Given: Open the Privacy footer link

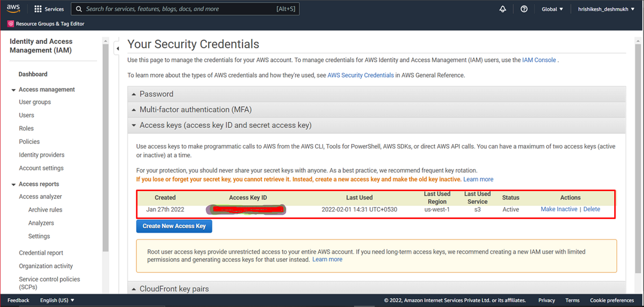Looking at the screenshot, I should [x=546, y=300].
